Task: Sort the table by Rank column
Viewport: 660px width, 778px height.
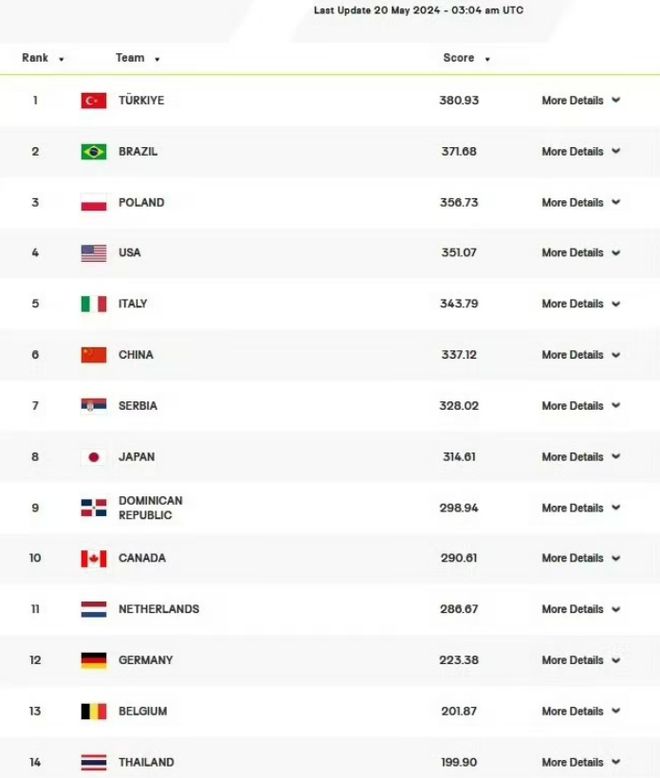Action: (x=43, y=58)
